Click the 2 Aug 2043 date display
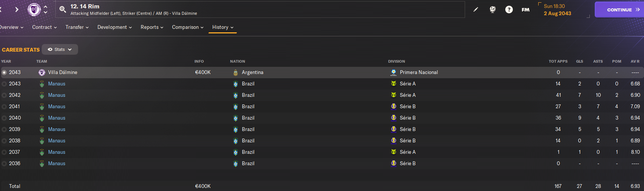The image size is (644, 191). point(557,14)
